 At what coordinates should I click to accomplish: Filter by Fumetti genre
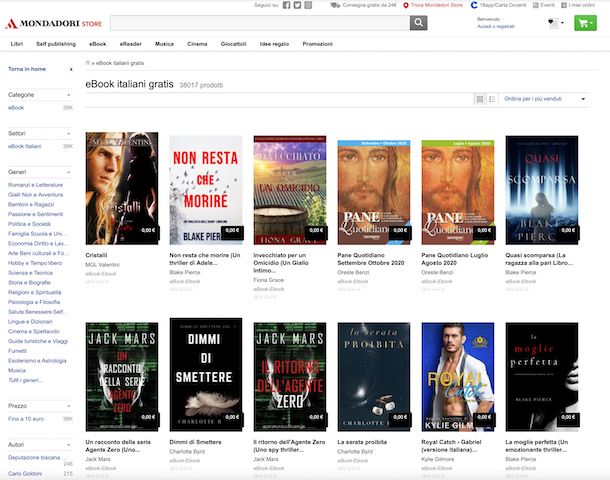point(17,351)
